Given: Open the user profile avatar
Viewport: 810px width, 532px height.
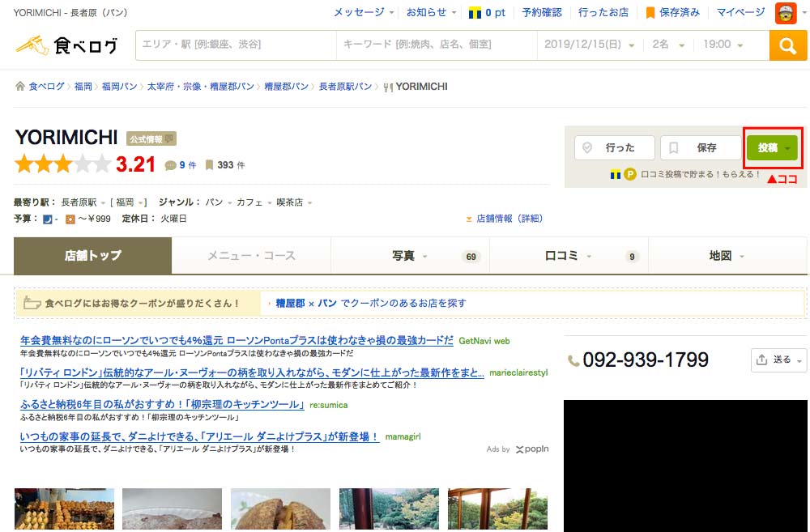Looking at the screenshot, I should pyautogui.click(x=786, y=13).
